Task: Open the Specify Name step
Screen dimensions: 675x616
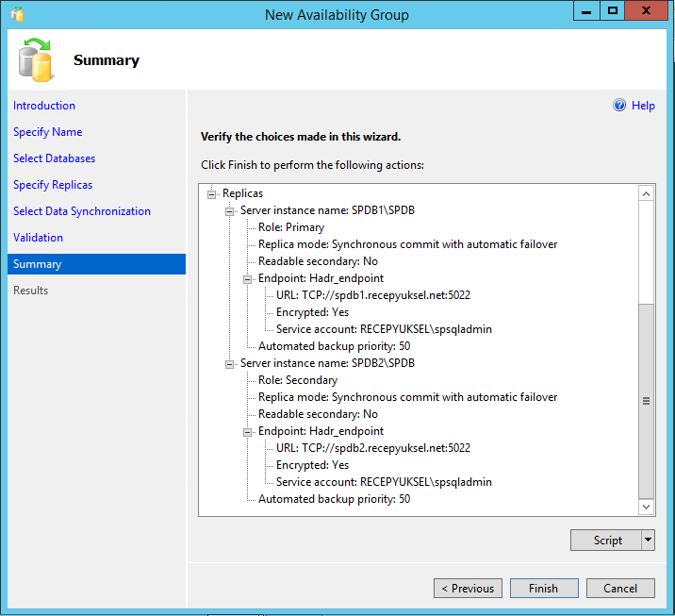Action: tap(47, 132)
